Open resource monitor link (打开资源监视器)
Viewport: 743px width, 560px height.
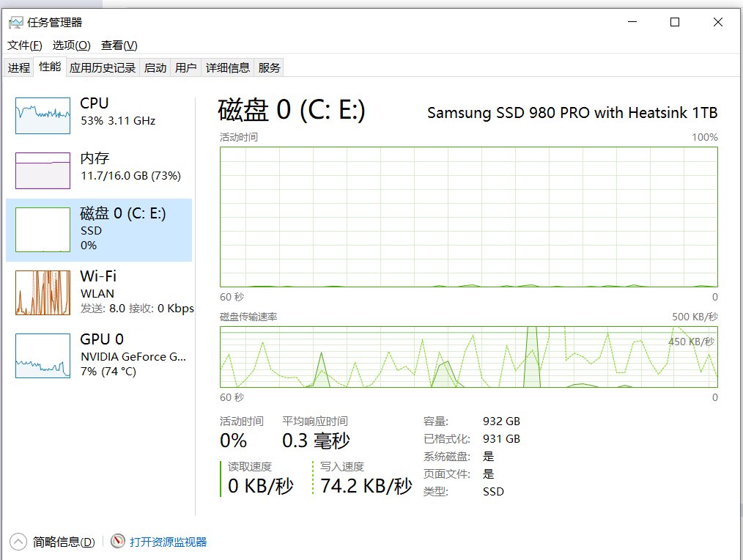[x=168, y=542]
